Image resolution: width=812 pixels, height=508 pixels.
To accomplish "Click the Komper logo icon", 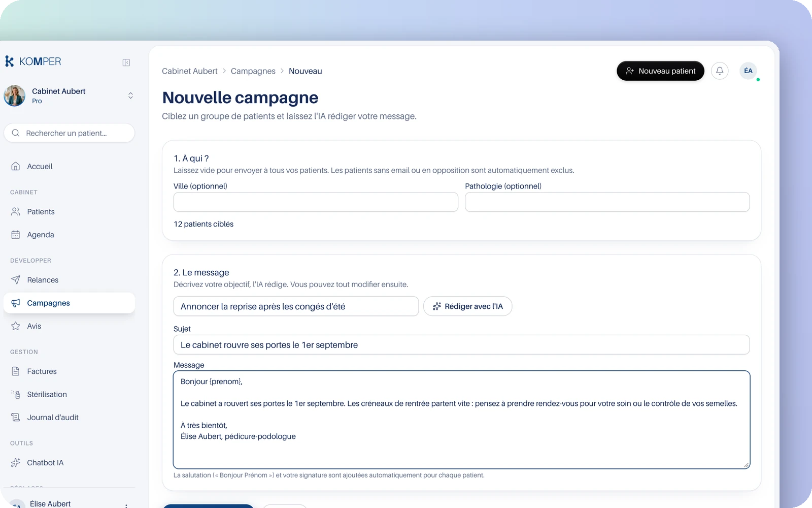I will click(9, 61).
